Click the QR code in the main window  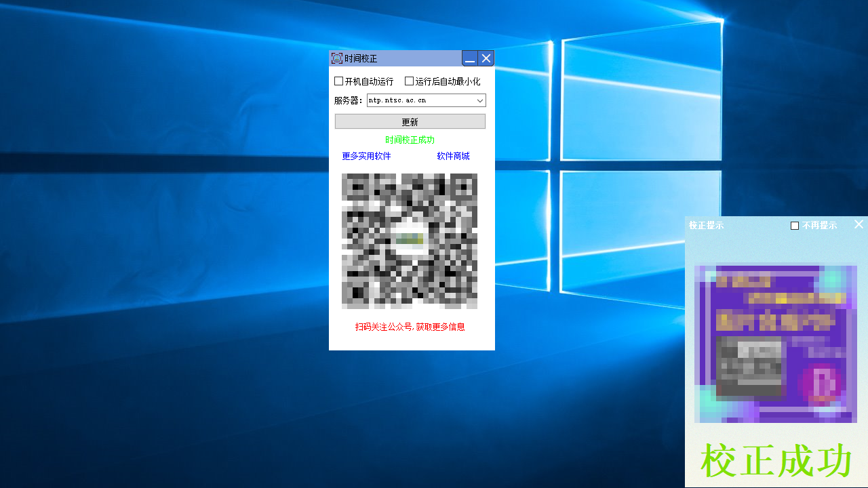tap(410, 242)
